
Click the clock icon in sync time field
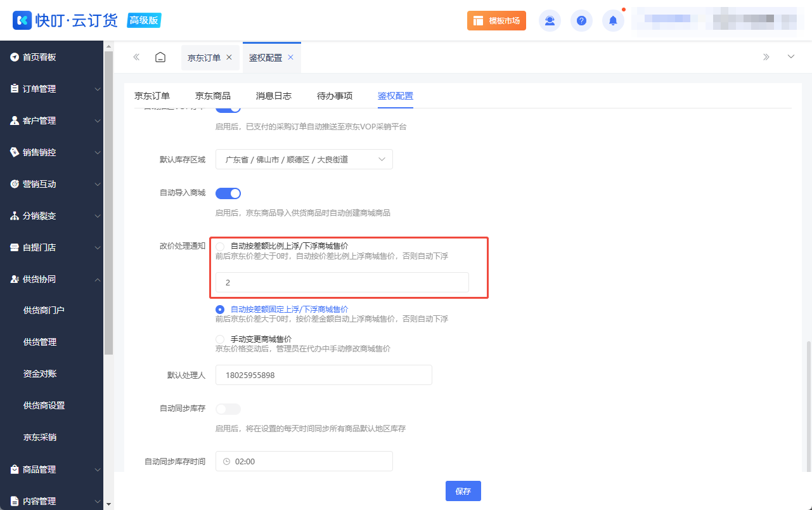227,462
